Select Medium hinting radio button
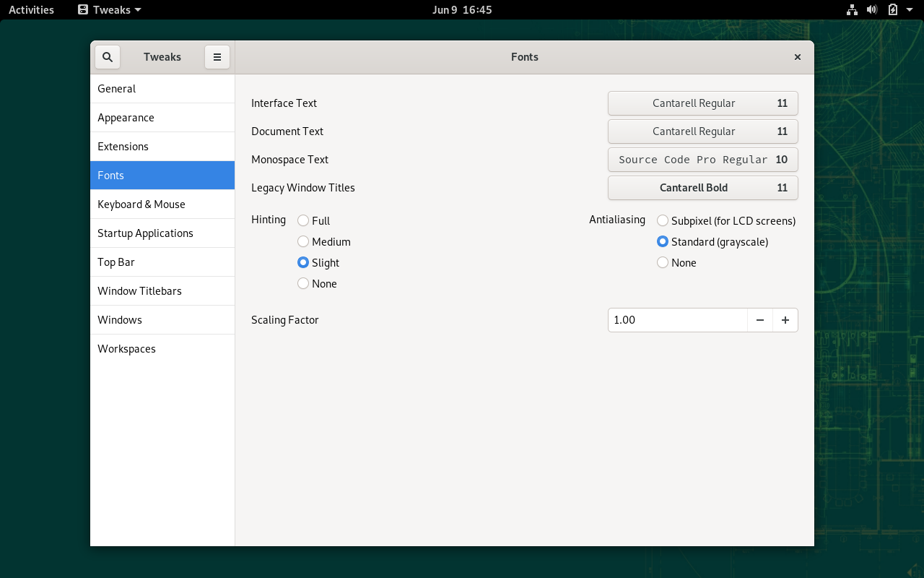The width and height of the screenshot is (924, 578). [x=303, y=242]
